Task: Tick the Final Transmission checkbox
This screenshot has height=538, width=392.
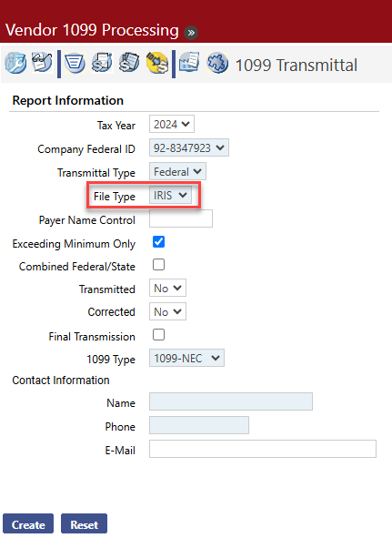Action: click(x=158, y=334)
